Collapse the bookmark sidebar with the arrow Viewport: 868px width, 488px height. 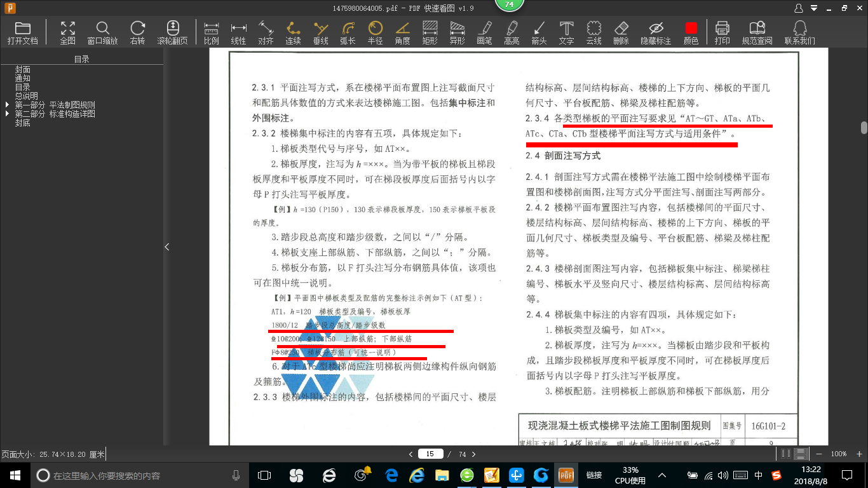point(167,247)
